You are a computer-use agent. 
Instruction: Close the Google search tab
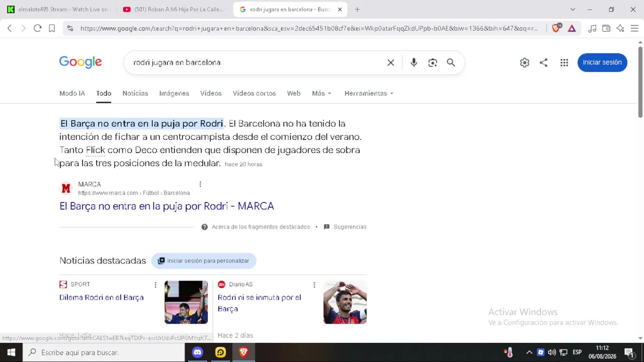(x=340, y=9)
